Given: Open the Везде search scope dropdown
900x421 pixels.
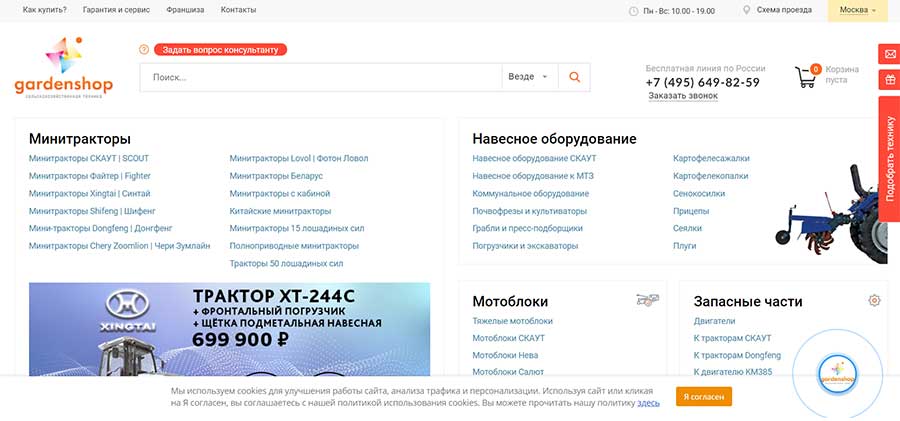Looking at the screenshot, I should click(x=528, y=77).
